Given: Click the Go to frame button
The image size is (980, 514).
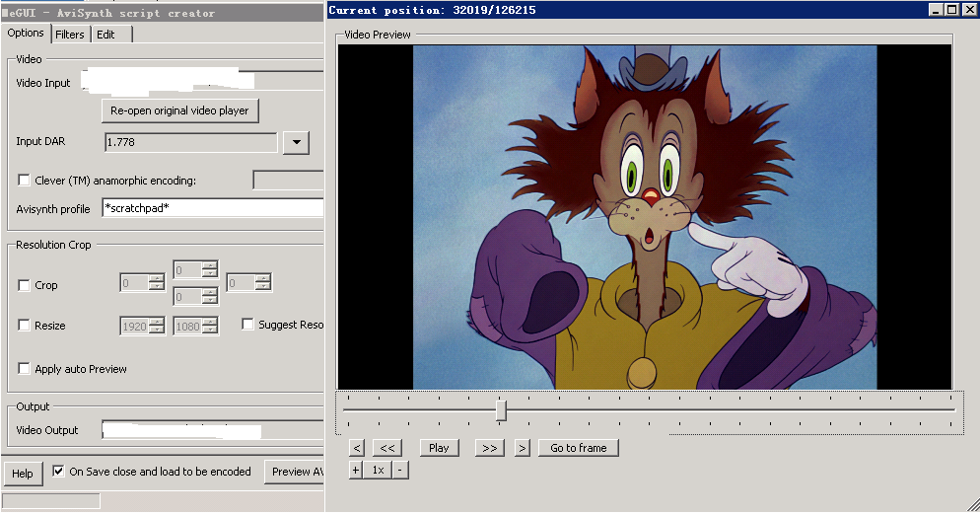Looking at the screenshot, I should pos(579,448).
